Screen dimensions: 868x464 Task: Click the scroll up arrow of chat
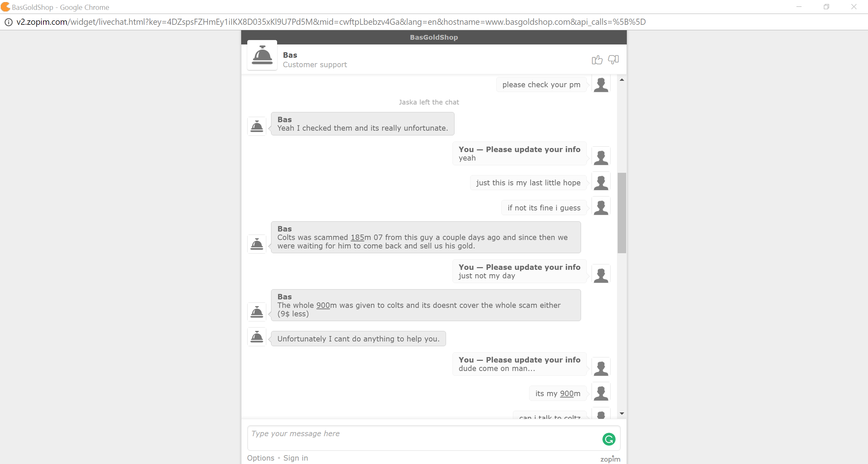click(622, 80)
